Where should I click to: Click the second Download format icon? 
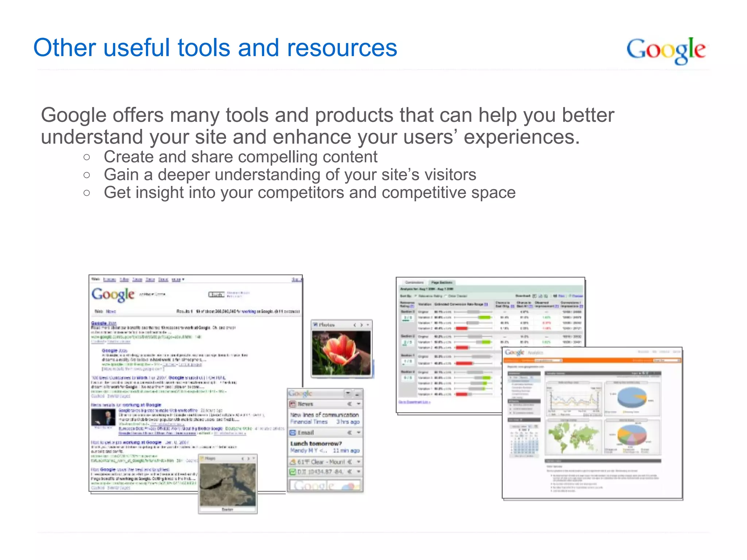[540, 296]
